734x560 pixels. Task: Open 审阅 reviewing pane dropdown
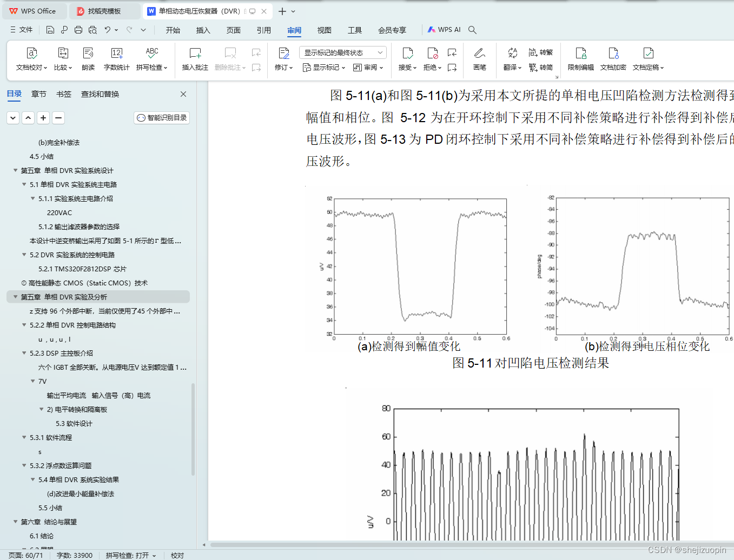pyautogui.click(x=368, y=68)
